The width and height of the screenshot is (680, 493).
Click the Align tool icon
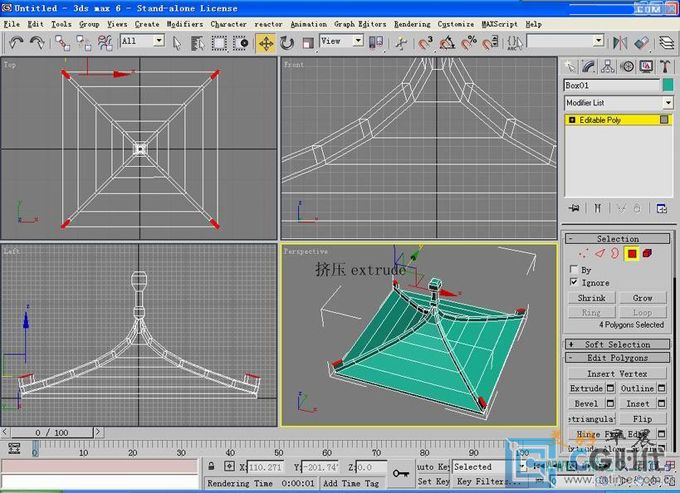pos(641,42)
